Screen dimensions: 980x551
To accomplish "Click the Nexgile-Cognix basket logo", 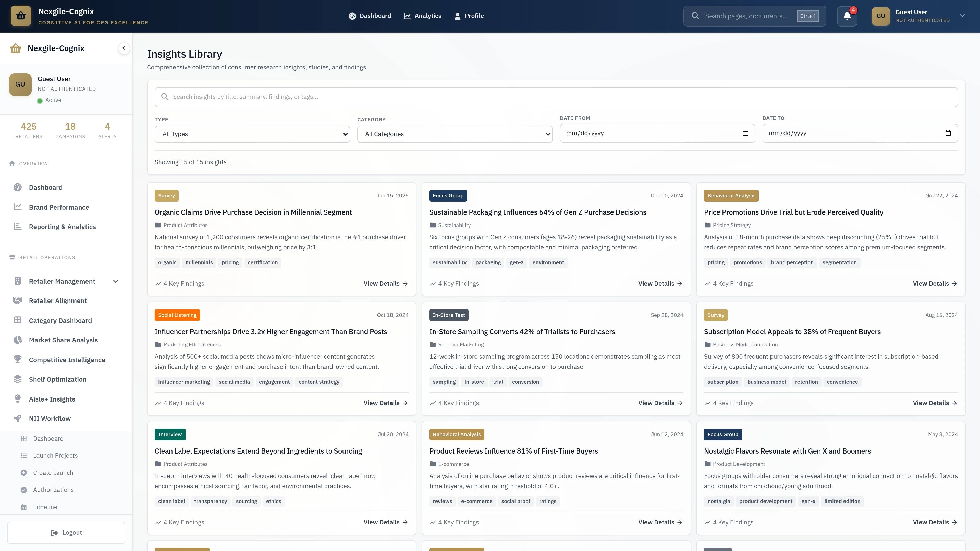I will pyautogui.click(x=21, y=16).
